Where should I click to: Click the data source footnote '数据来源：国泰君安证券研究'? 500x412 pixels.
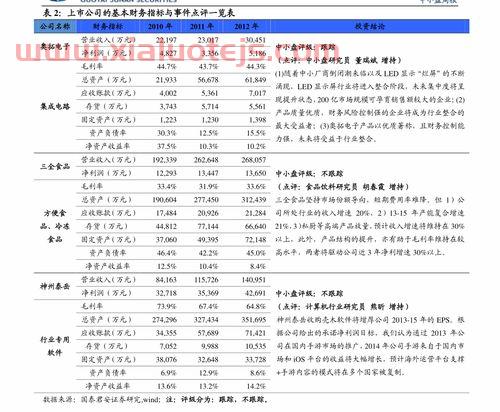[x=93, y=399]
